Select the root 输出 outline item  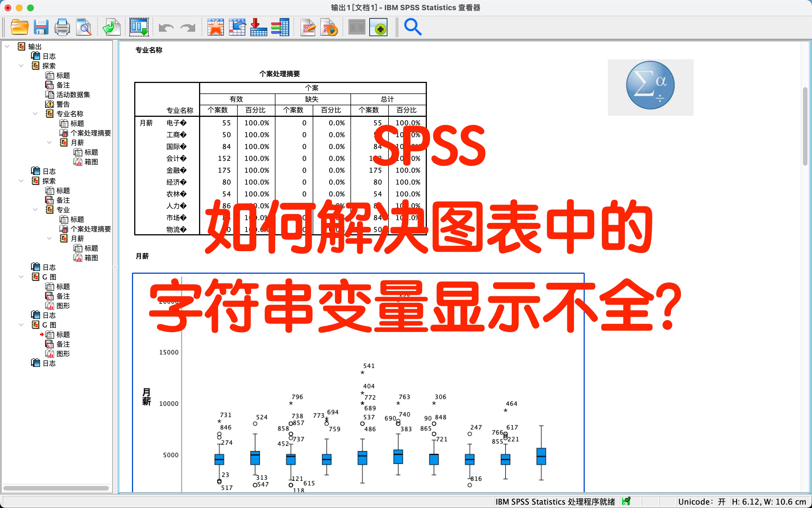(x=35, y=46)
